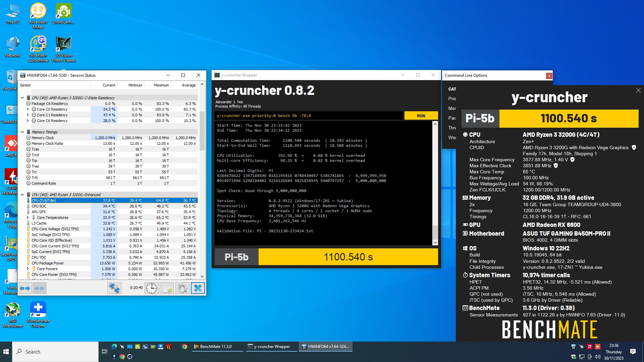Click the HWiNFO64 taskbar button
The height and width of the screenshot is (362, 644).
325,347
